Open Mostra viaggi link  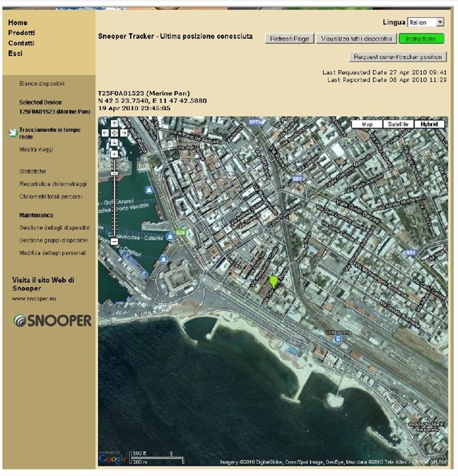pyautogui.click(x=36, y=150)
